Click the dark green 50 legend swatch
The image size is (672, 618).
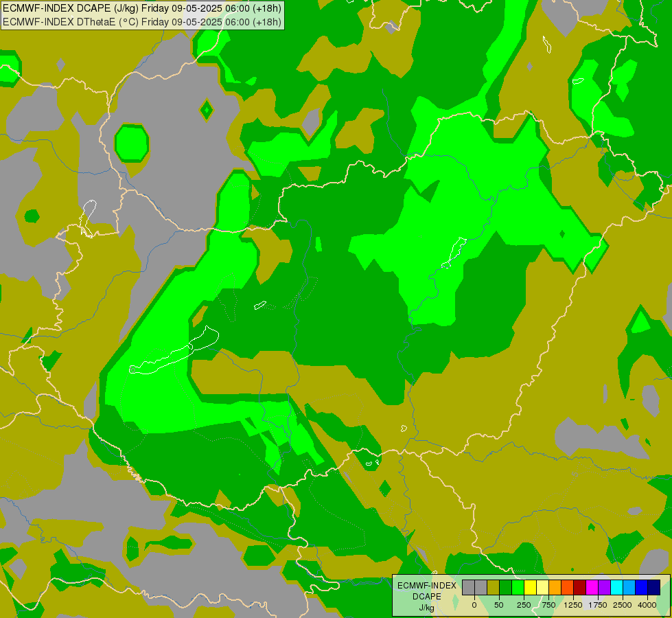[506, 587]
